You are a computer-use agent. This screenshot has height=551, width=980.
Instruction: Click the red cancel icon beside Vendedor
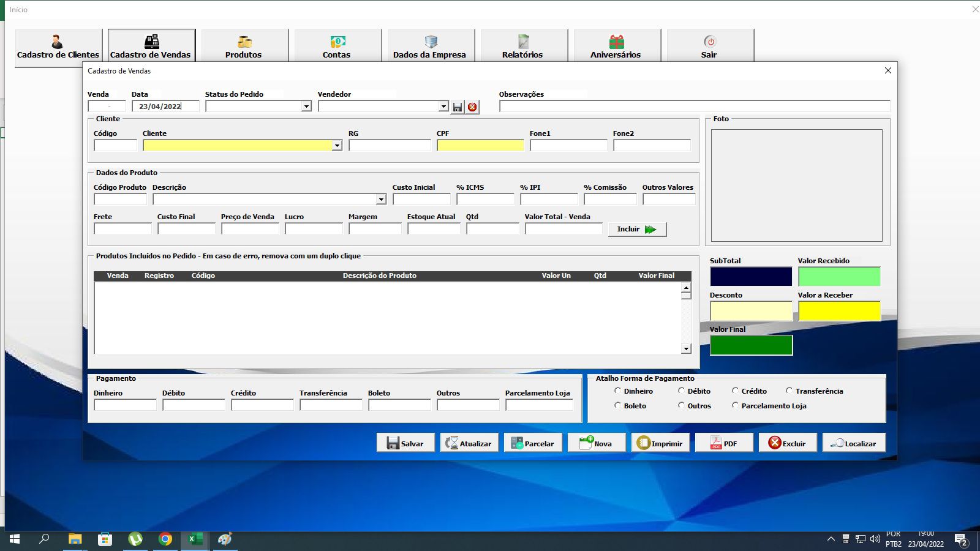coord(472,107)
